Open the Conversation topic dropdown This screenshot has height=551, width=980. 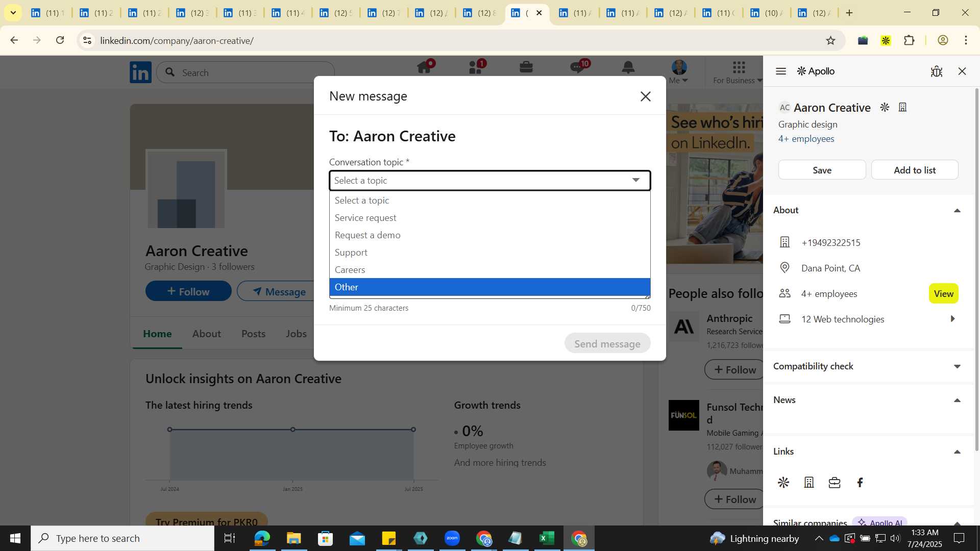coord(489,181)
